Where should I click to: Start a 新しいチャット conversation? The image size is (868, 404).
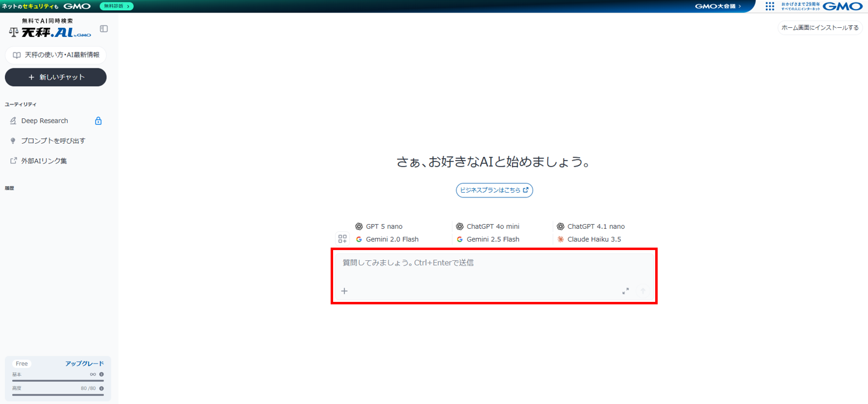(56, 77)
